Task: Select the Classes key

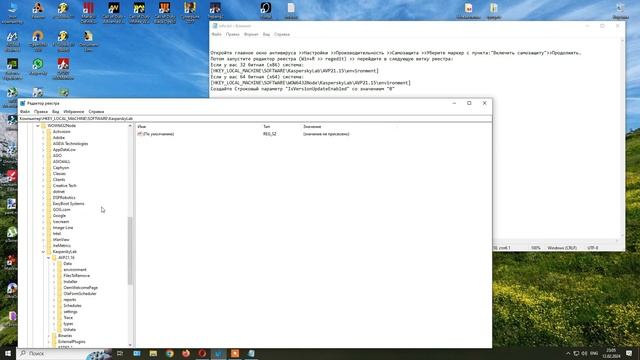Action: [x=59, y=174]
